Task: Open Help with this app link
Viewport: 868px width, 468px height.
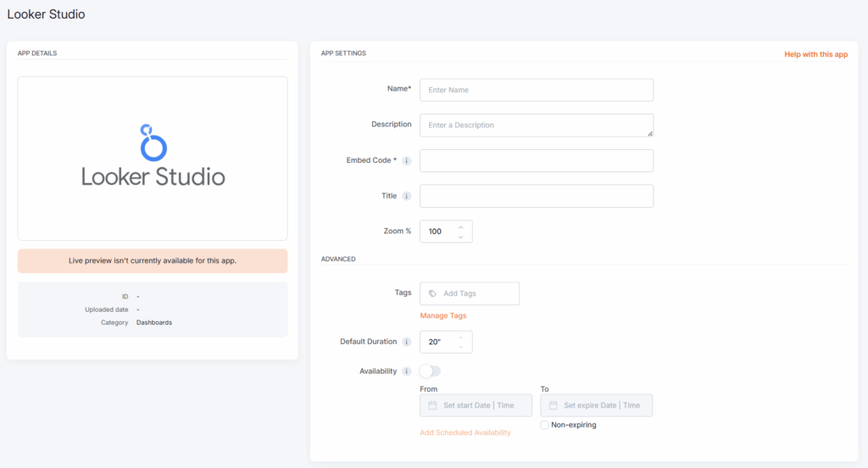Action: pyautogui.click(x=816, y=54)
